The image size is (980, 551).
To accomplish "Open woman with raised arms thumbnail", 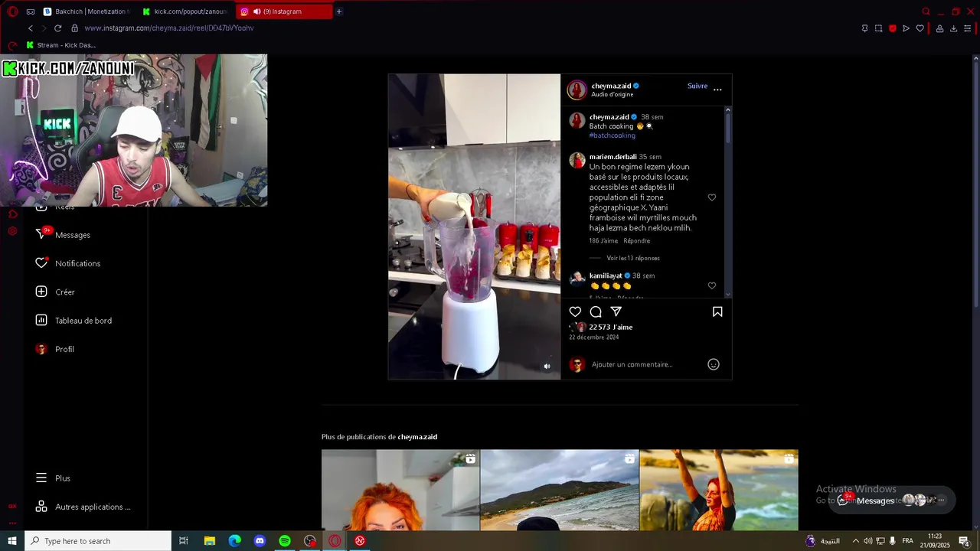I will tap(719, 490).
